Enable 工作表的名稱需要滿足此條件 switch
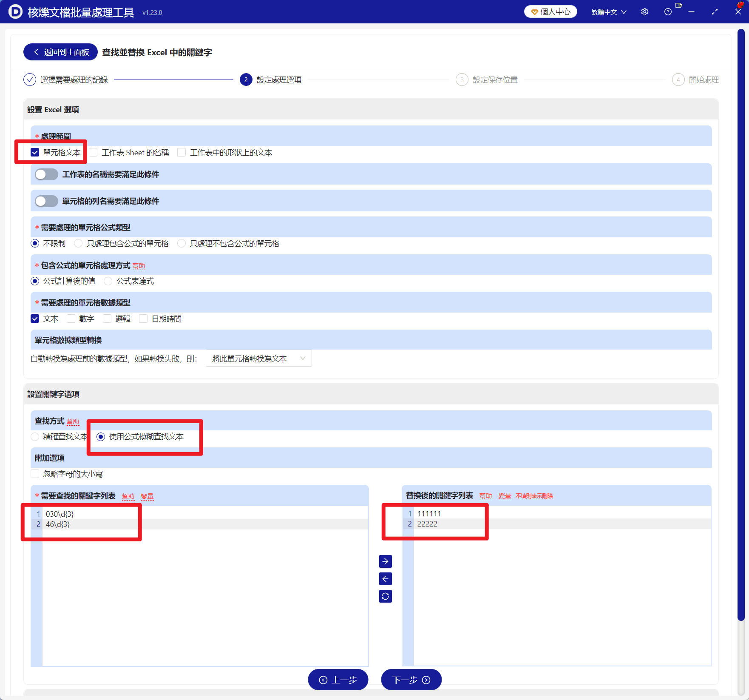The height and width of the screenshot is (700, 749). 47,174
